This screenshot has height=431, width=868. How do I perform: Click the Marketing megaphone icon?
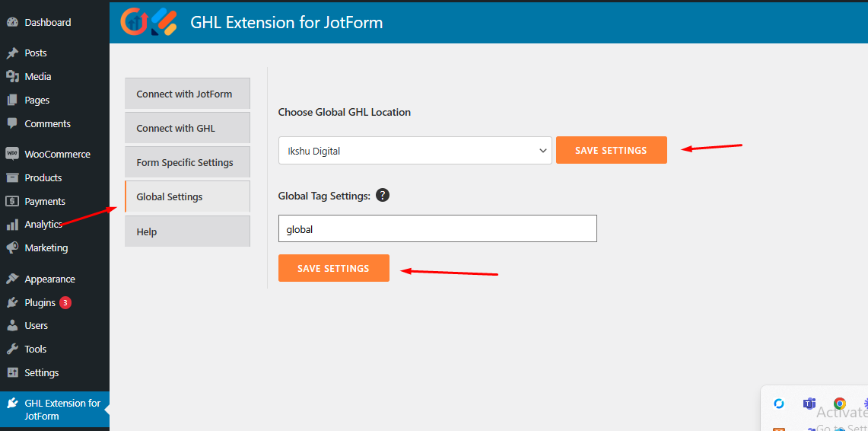point(12,248)
